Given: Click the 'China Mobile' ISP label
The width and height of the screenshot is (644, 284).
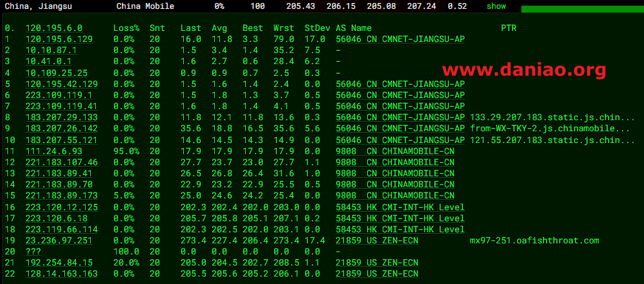Looking at the screenshot, I should point(145,6).
